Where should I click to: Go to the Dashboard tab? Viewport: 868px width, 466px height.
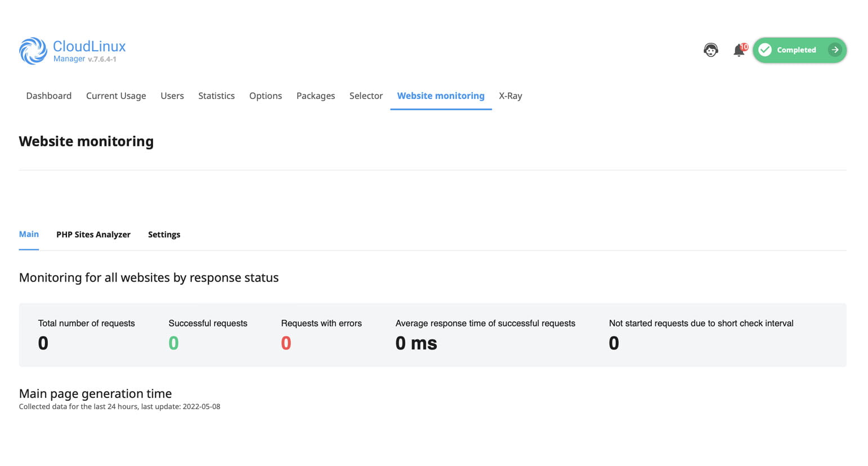tap(48, 96)
